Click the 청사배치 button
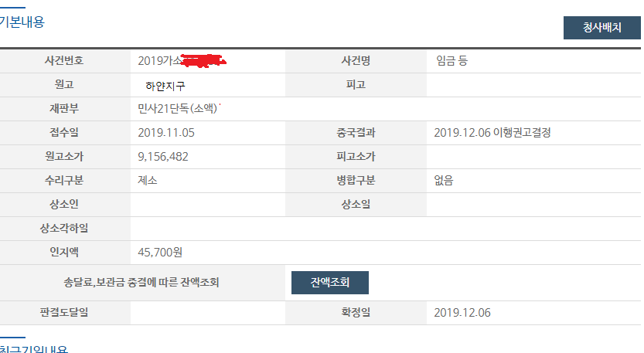 [601, 28]
